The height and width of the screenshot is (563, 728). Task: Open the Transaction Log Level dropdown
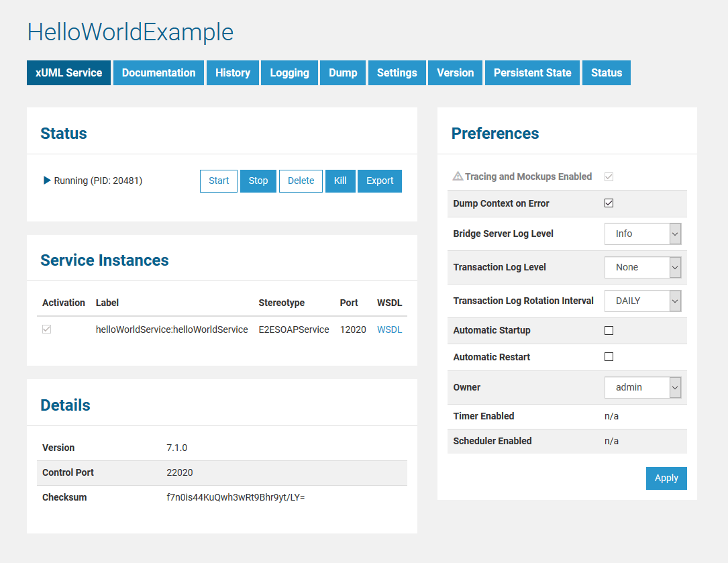643,267
